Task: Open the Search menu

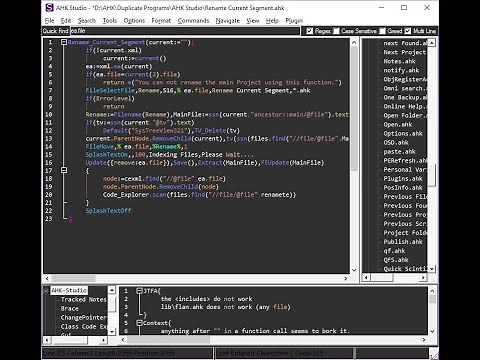Action: (87, 21)
